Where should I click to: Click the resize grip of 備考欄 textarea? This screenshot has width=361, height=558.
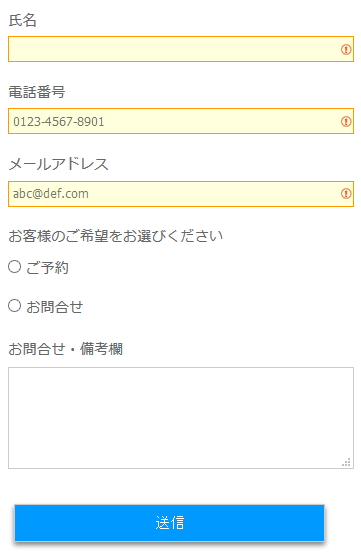[x=346, y=462]
